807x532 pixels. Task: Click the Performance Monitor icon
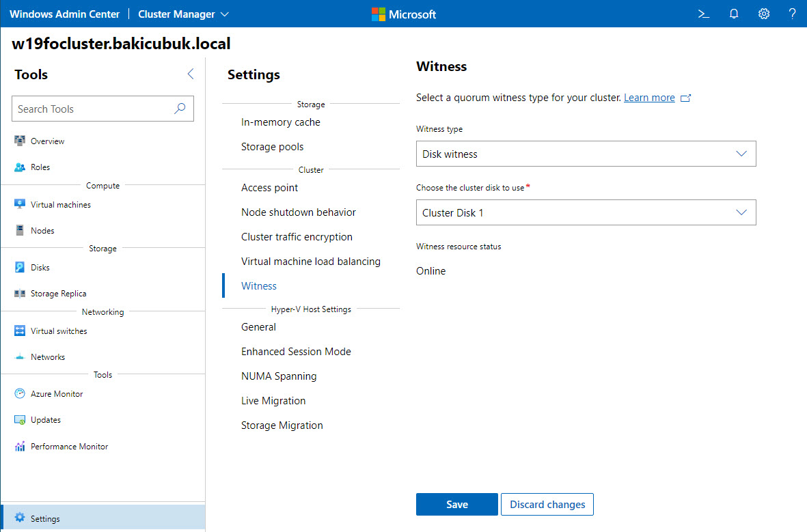pyautogui.click(x=20, y=446)
